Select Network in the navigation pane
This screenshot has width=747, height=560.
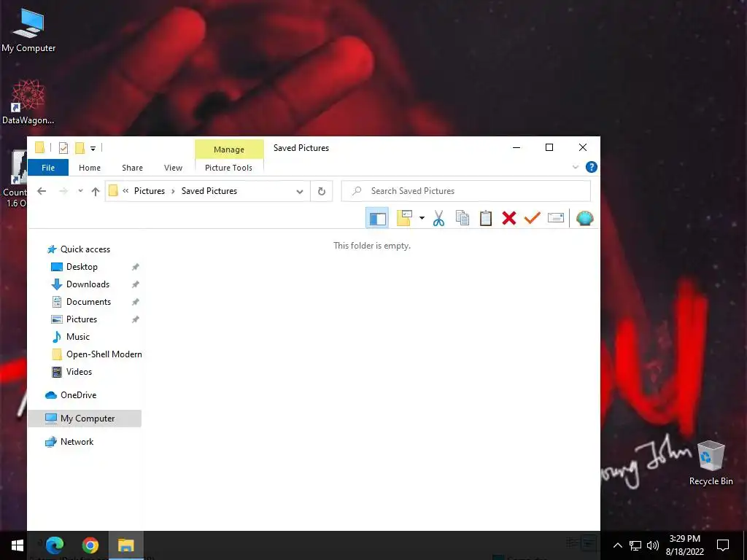point(77,442)
